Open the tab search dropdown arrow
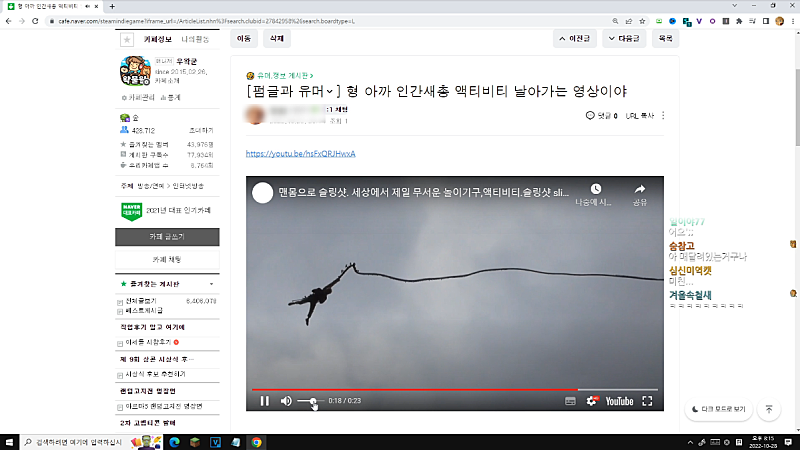800x450 pixels. point(735,6)
